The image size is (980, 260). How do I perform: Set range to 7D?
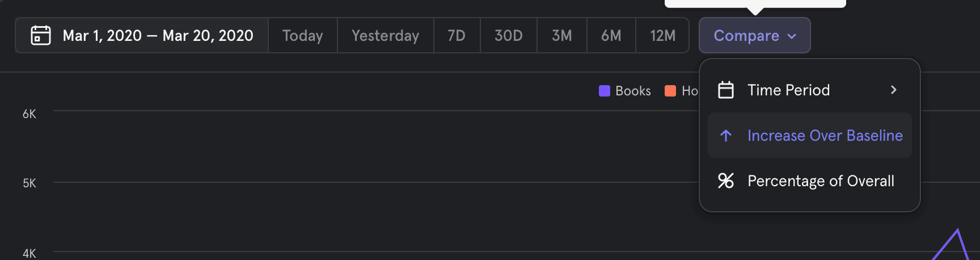[457, 35]
